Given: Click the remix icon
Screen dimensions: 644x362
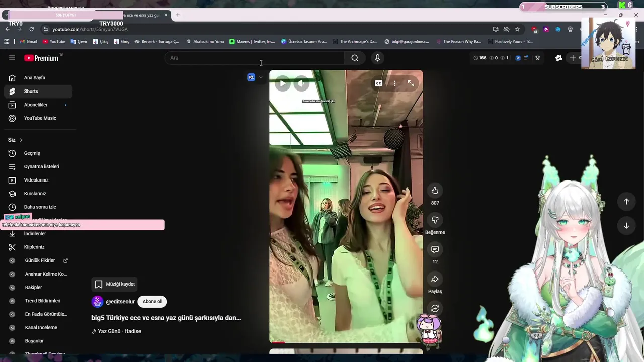Looking at the screenshot, I should coord(435,308).
